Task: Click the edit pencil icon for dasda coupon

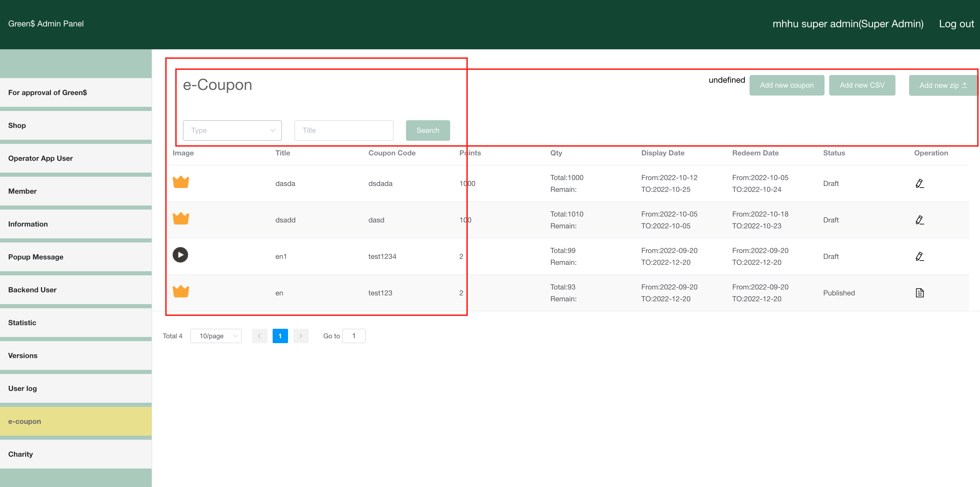Action: (x=919, y=184)
